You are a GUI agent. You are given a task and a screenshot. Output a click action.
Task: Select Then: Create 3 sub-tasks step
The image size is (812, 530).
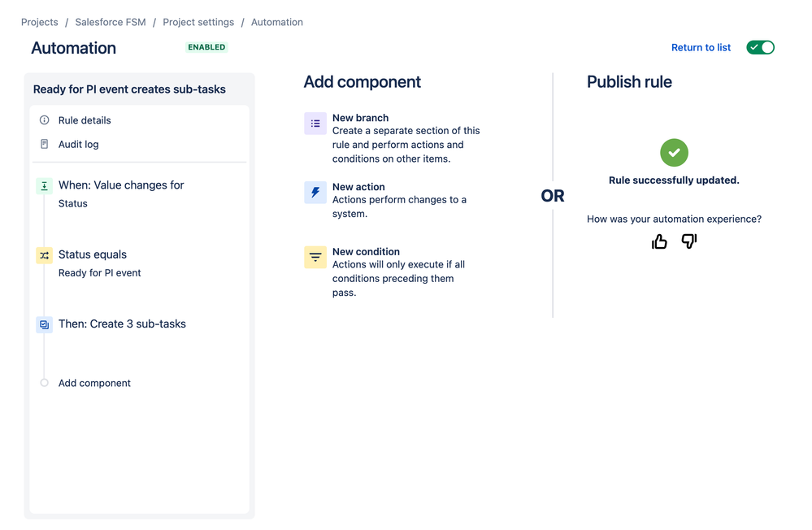coord(122,324)
